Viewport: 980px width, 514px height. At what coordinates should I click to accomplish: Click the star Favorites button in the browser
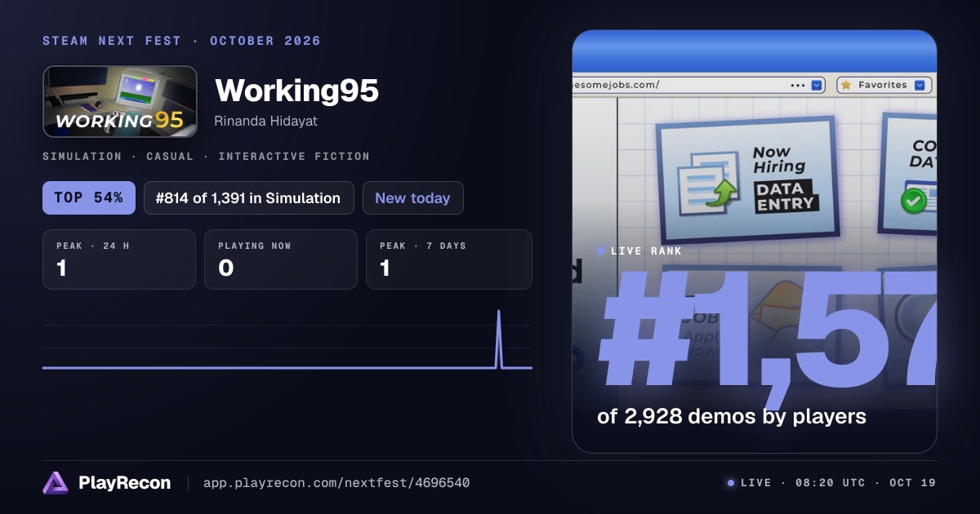[x=884, y=85]
